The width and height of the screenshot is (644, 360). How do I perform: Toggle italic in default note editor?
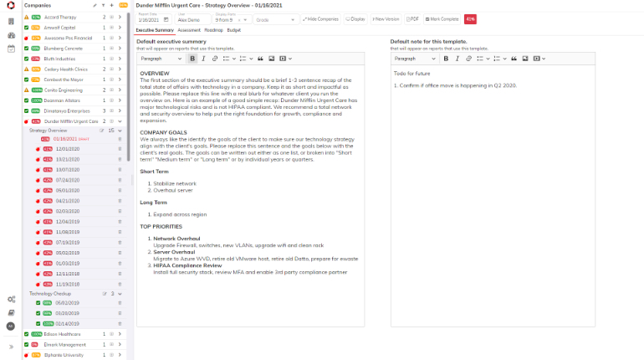click(457, 59)
